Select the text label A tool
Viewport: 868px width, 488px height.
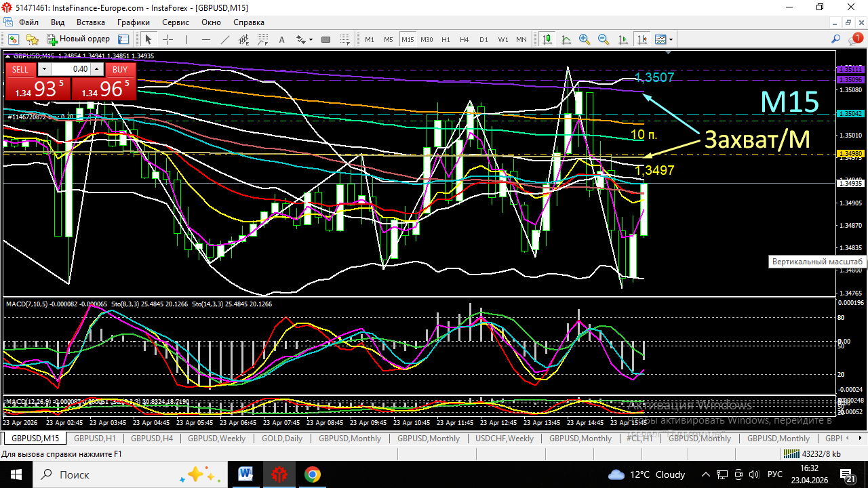282,39
